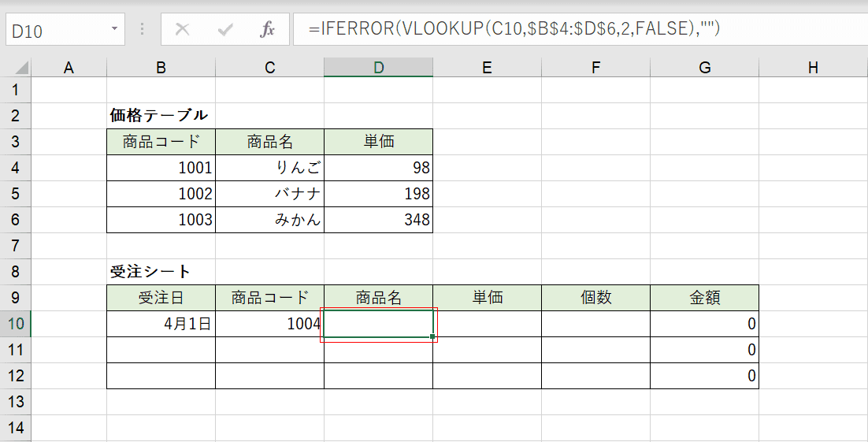Click into the formula bar text
This screenshot has height=442, width=868.
(581, 29)
